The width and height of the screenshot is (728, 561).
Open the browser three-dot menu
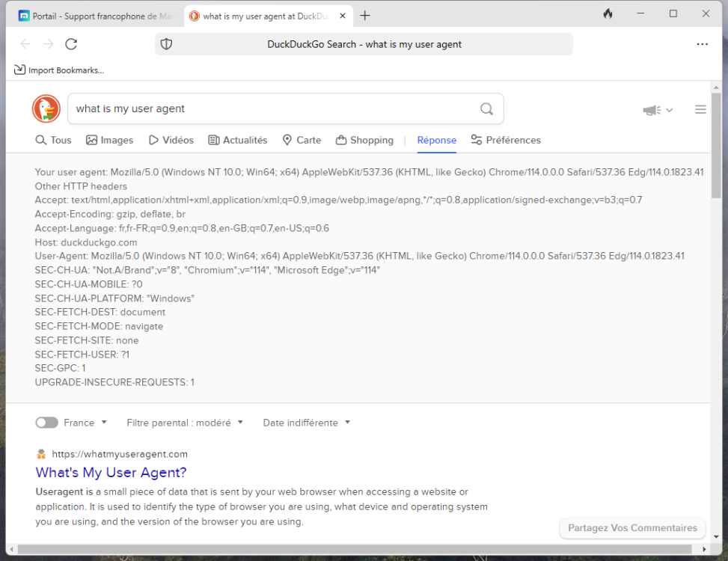702,44
